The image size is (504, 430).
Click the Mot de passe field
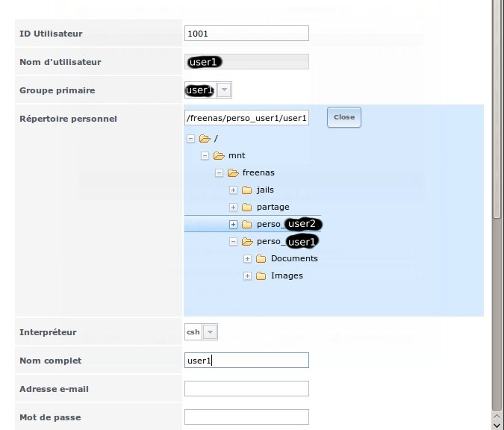(x=246, y=417)
